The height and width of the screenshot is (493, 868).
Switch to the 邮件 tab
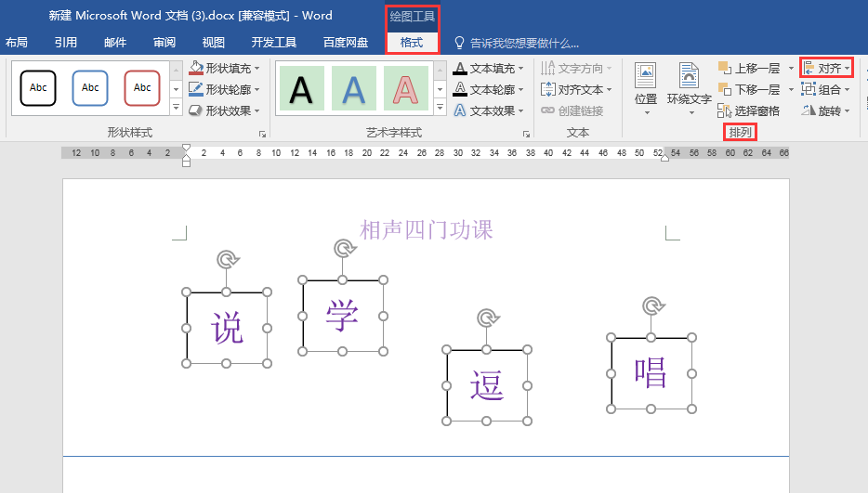115,43
